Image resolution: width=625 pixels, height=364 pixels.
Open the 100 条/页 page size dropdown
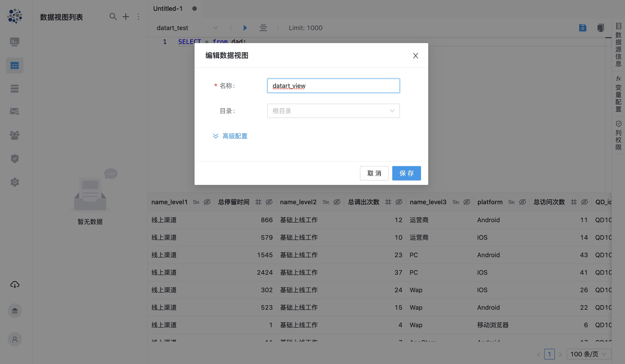tap(589, 354)
